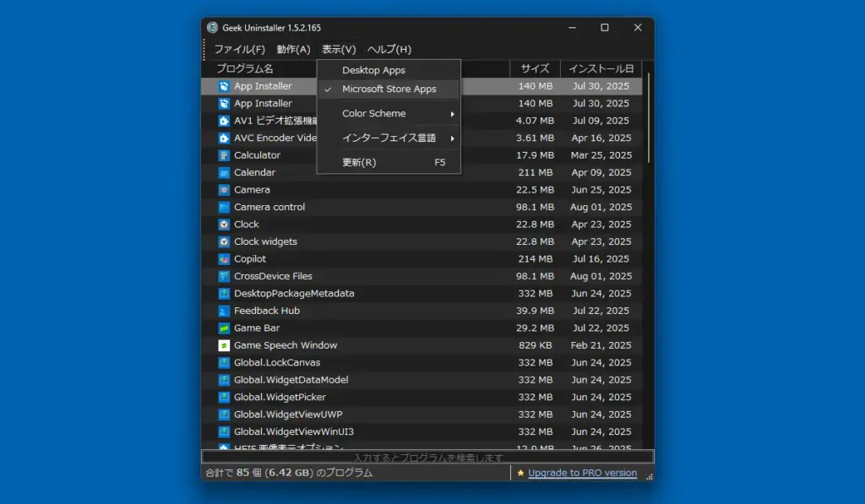Click the Clock widgets icon
The width and height of the screenshot is (865, 504).
224,241
